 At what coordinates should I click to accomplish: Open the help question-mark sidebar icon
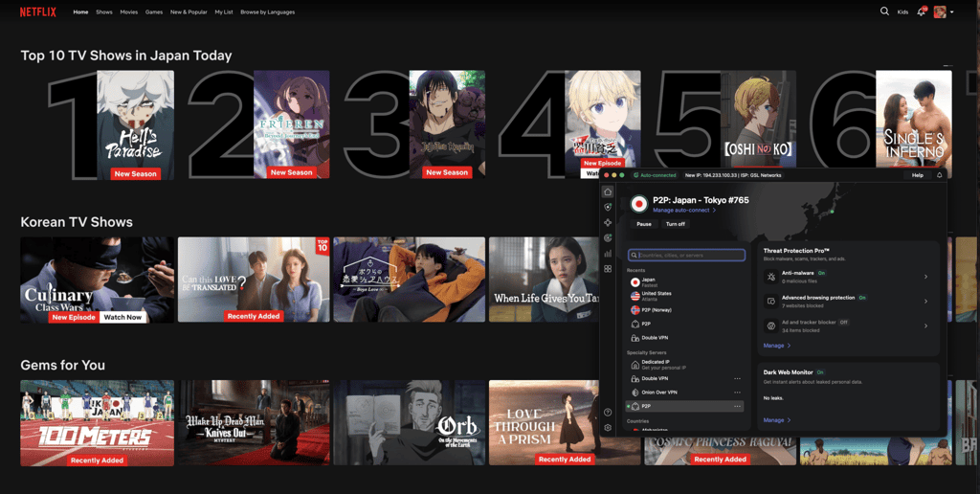point(608,412)
